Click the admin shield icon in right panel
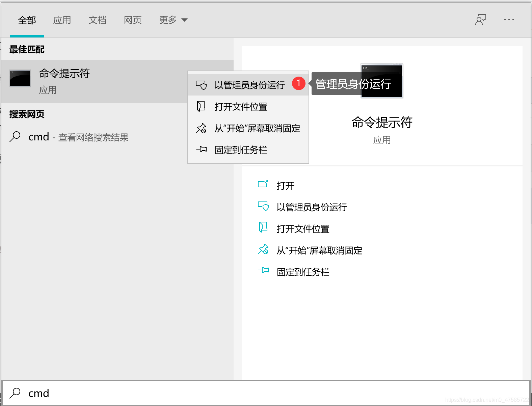 coord(263,206)
